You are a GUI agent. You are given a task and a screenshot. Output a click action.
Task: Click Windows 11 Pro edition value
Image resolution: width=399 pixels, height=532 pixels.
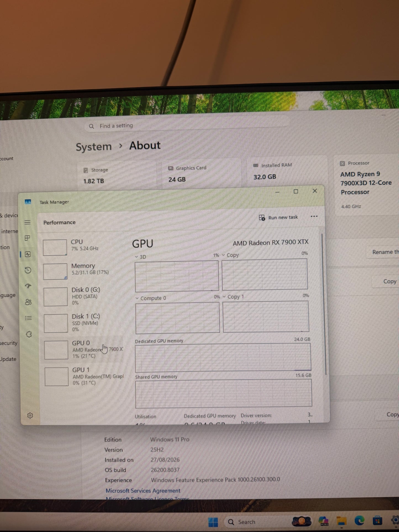[170, 439]
